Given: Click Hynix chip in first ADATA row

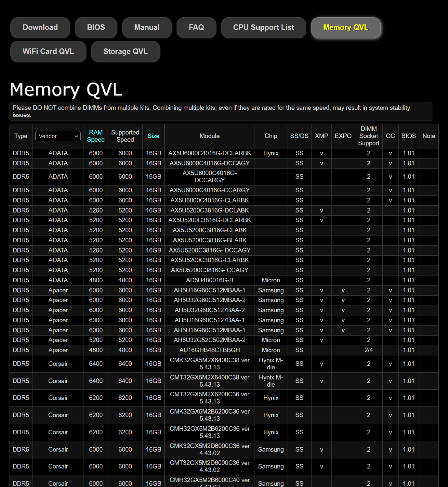Looking at the screenshot, I should tap(271, 153).
